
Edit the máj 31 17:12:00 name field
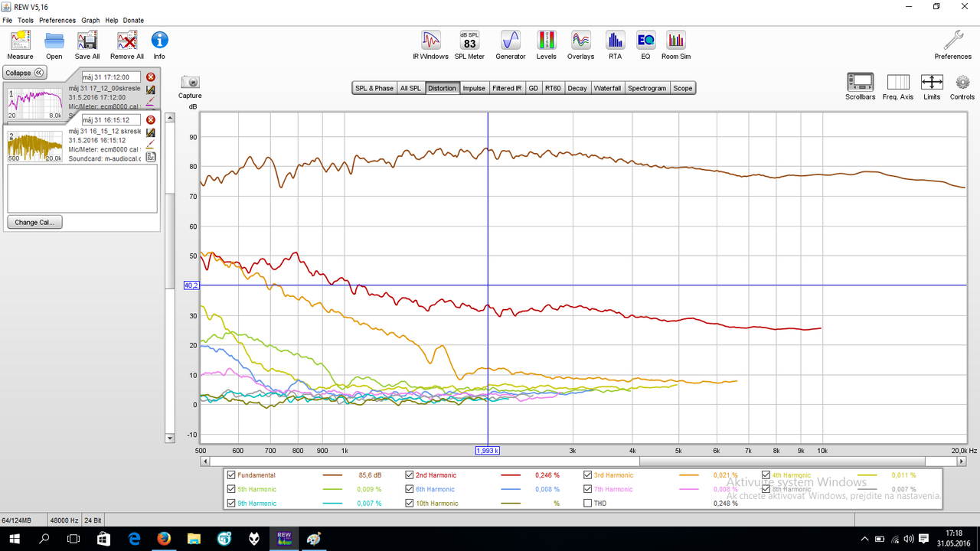pos(111,77)
